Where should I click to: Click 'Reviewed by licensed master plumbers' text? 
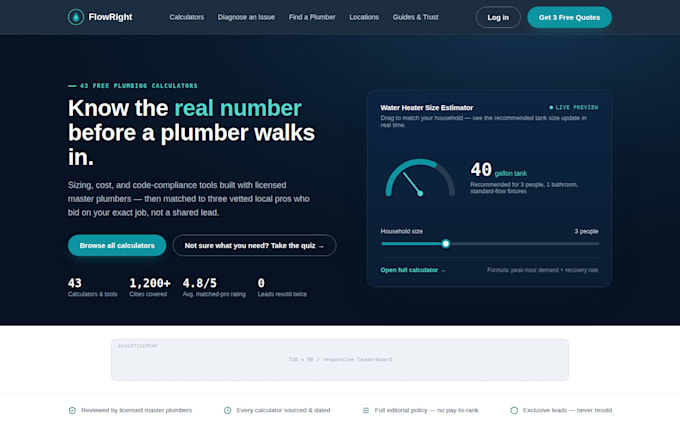(x=136, y=410)
